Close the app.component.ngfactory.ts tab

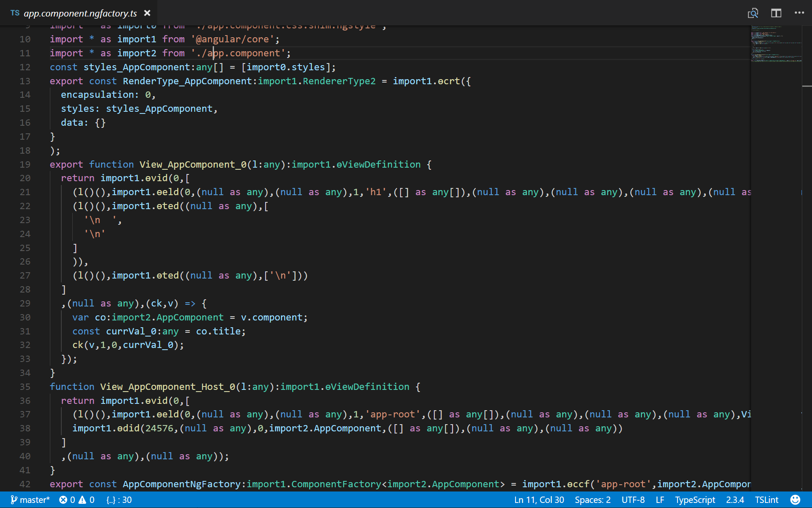pyautogui.click(x=147, y=13)
